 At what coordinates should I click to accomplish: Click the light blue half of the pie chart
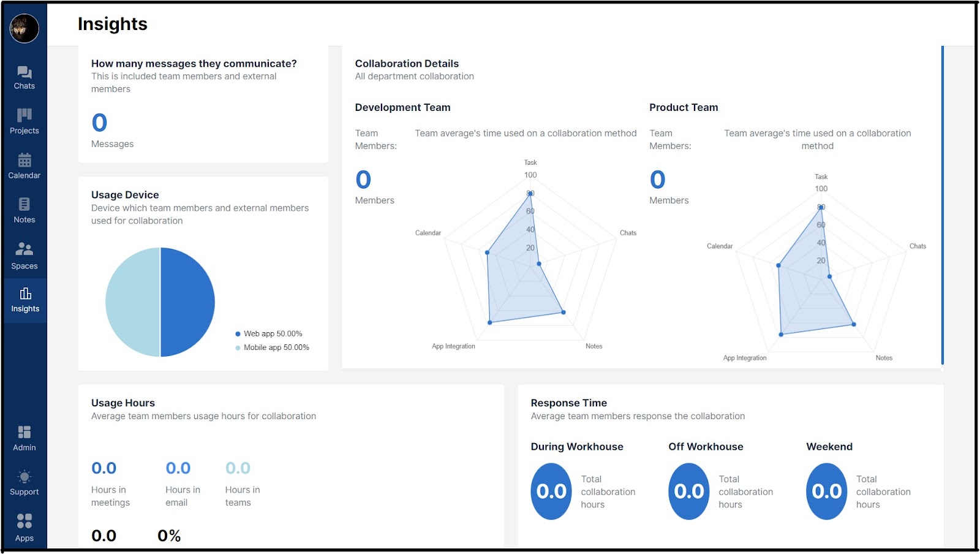pos(133,302)
